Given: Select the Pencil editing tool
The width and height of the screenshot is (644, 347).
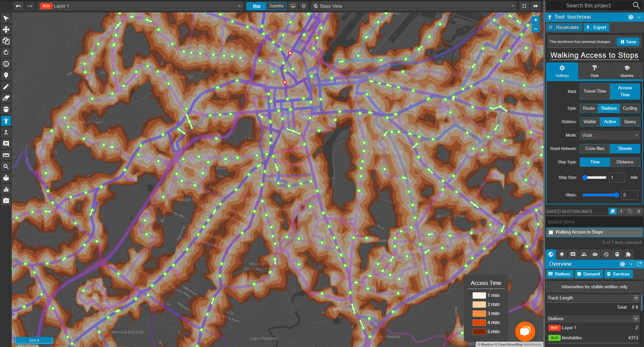Looking at the screenshot, I should (x=6, y=87).
